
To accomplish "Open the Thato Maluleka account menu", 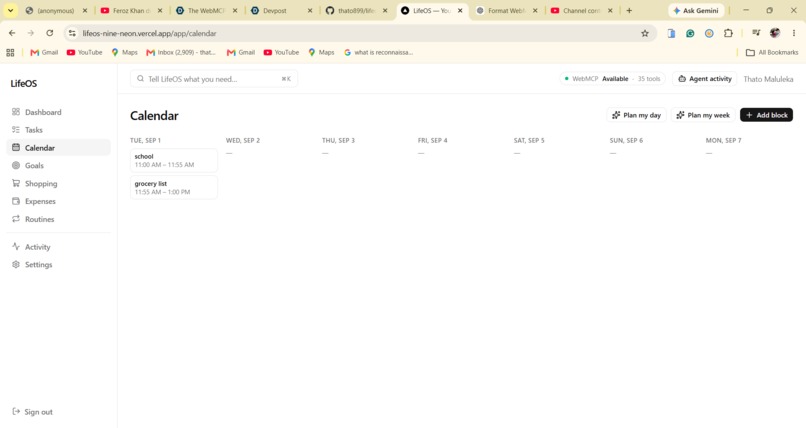I will (768, 79).
